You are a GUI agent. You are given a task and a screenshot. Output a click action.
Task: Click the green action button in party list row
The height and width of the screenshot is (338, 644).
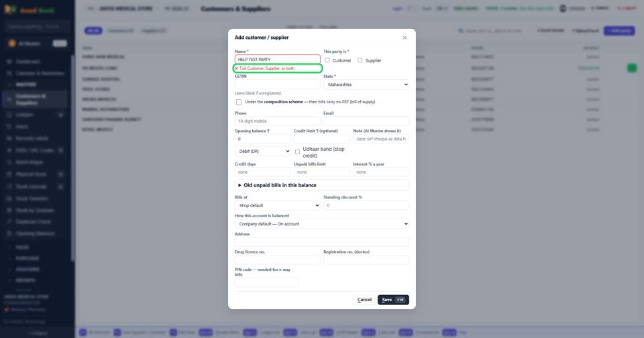tap(632, 68)
